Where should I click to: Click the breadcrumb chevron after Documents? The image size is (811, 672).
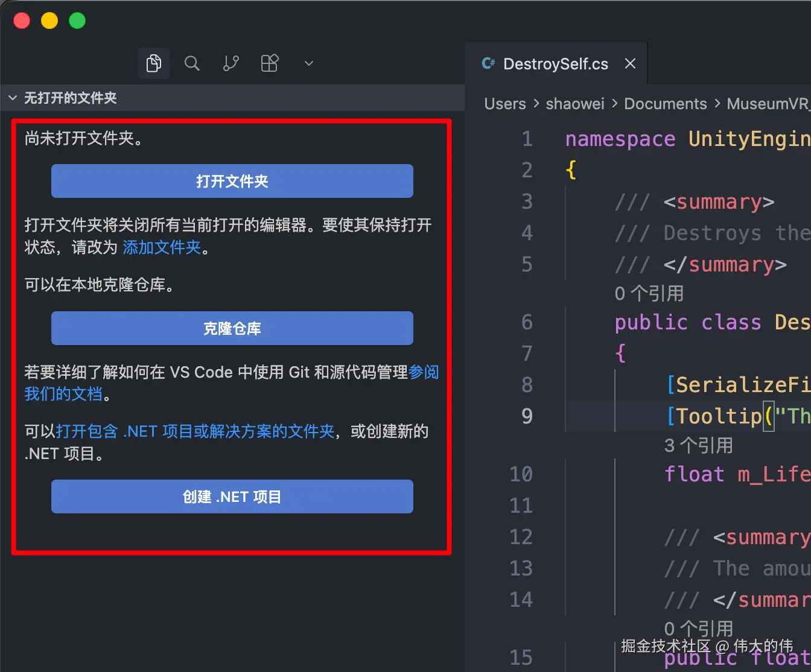click(x=717, y=103)
